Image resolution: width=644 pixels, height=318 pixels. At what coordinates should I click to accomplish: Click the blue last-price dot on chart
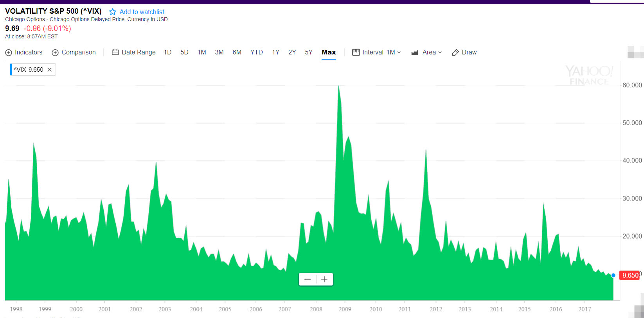[613, 275]
